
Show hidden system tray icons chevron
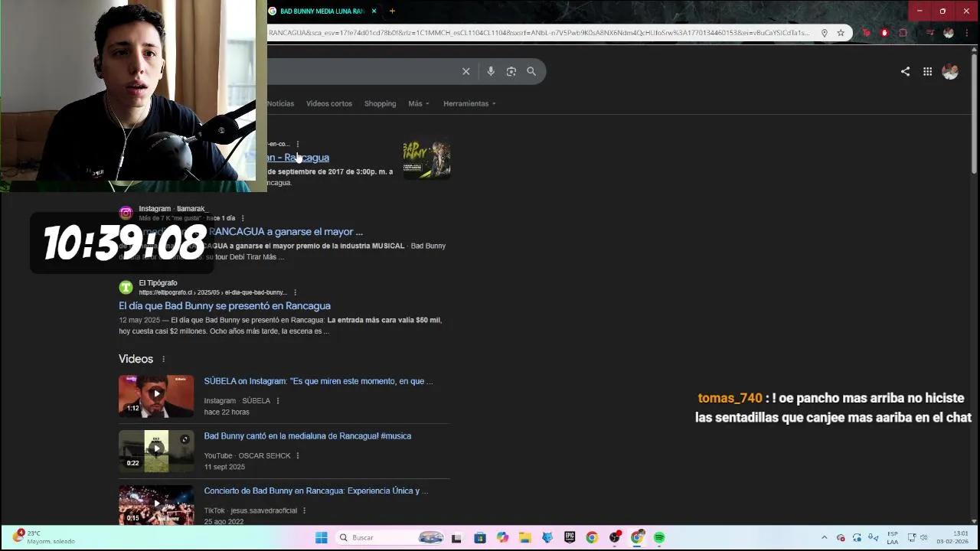coord(824,537)
